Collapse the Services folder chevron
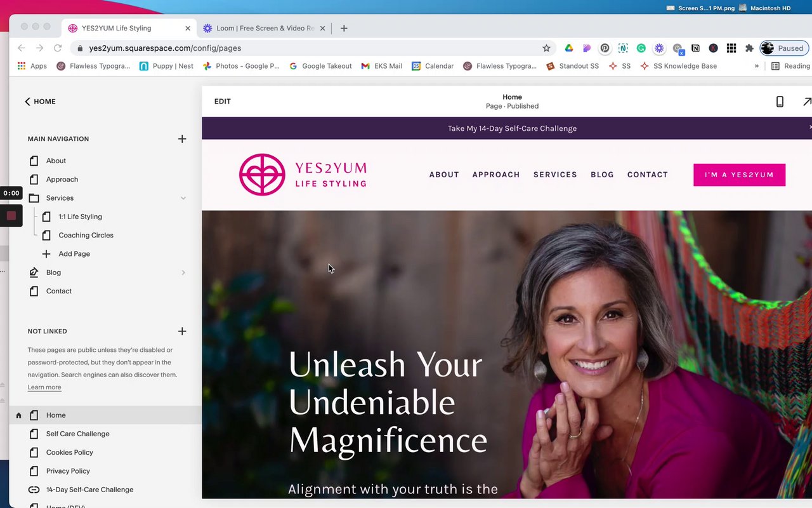 (x=183, y=198)
